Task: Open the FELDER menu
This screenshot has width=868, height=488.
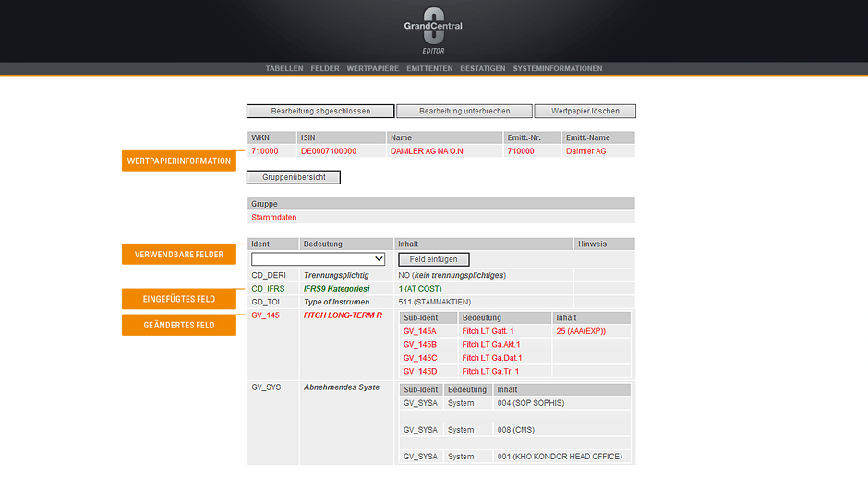Action: coord(325,68)
